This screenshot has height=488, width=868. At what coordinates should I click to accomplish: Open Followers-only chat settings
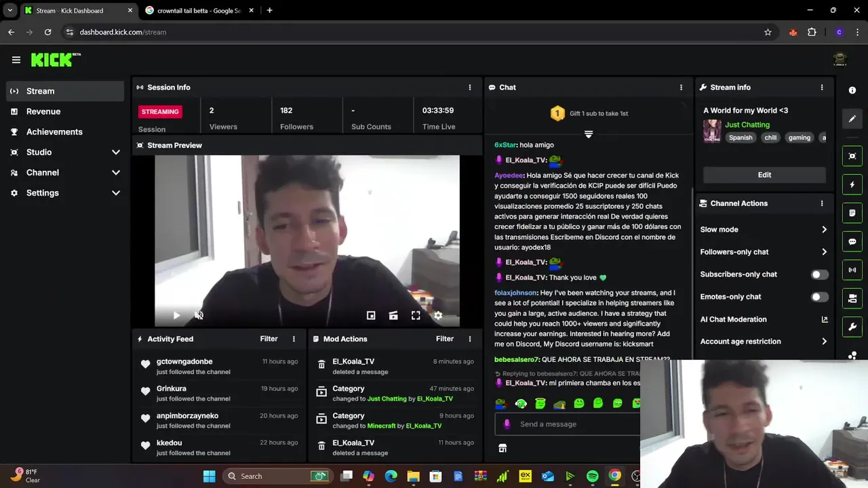pyautogui.click(x=764, y=252)
